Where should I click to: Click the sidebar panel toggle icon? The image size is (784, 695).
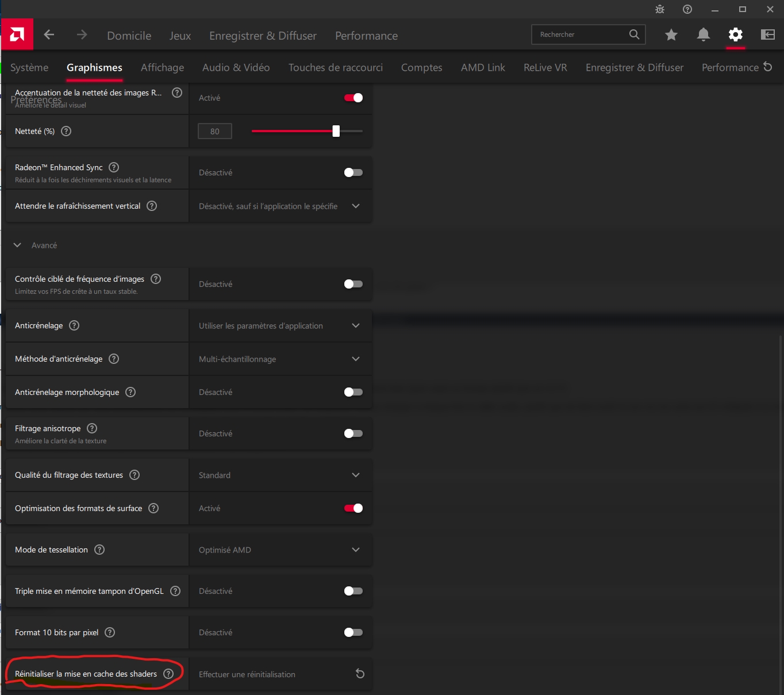767,35
